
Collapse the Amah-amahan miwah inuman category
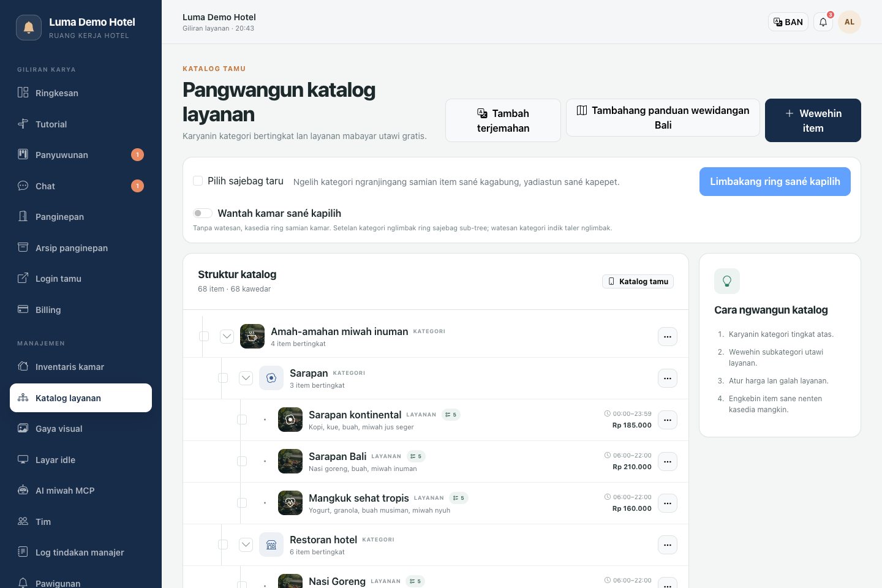[227, 336]
